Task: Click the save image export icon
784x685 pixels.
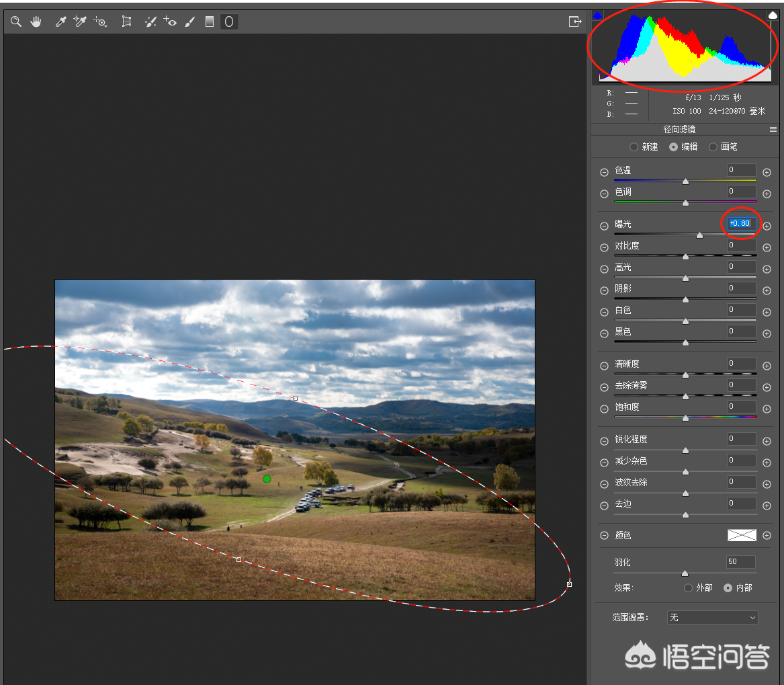Action: (x=575, y=22)
